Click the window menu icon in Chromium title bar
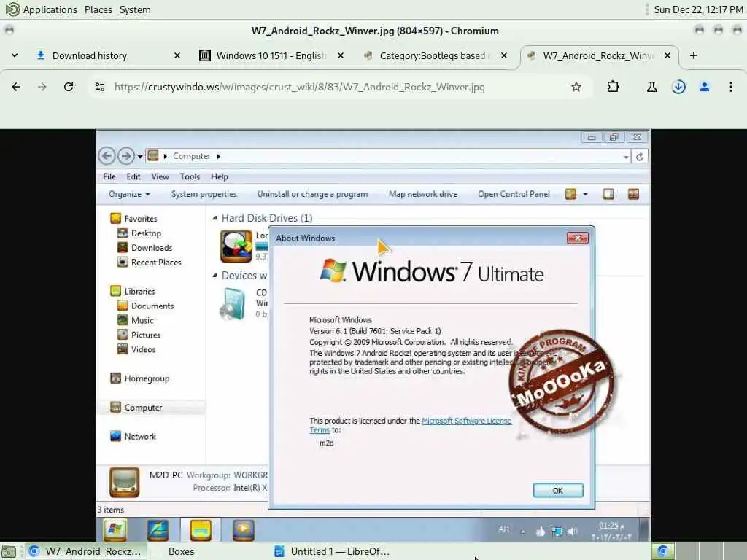Viewport: 747px width, 560px height. [x=9, y=31]
